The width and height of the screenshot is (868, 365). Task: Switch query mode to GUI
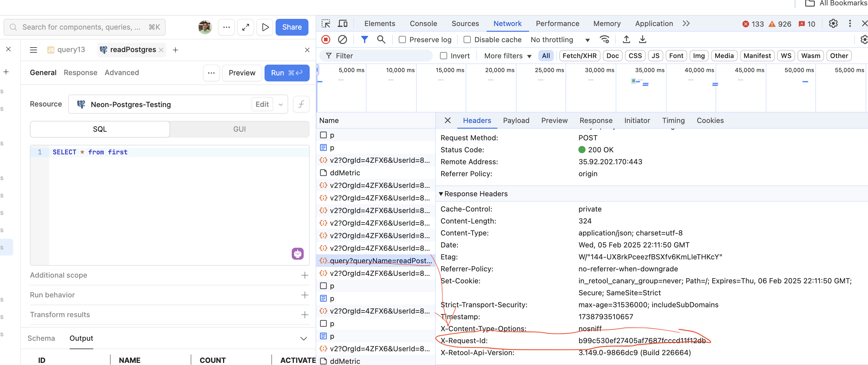(239, 129)
